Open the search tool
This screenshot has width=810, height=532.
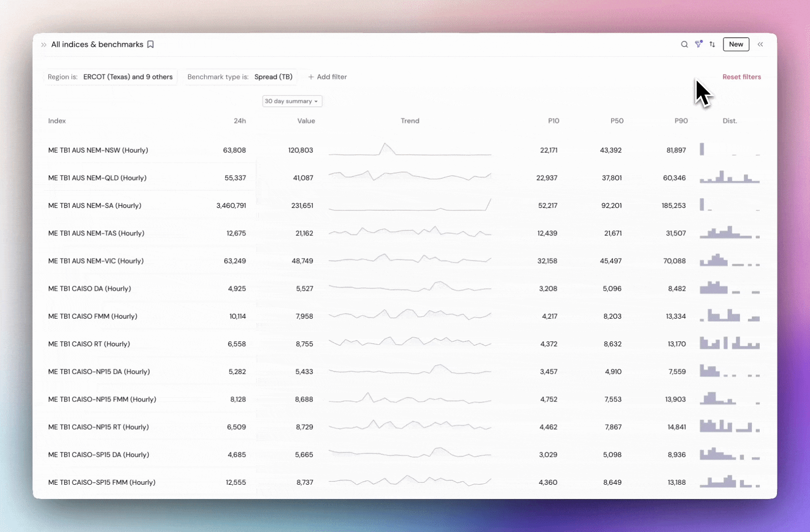[684, 44]
